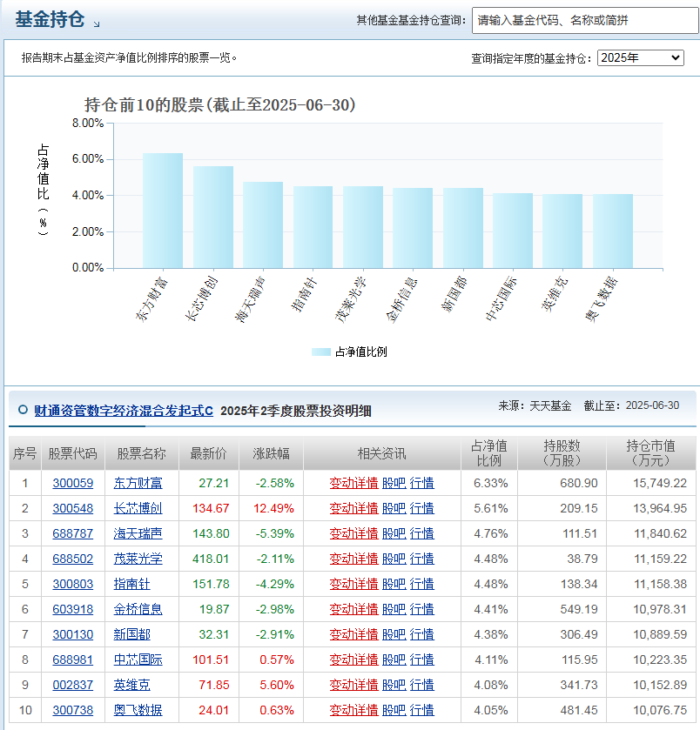Open stock code 300738 link
700x730 pixels.
click(72, 710)
